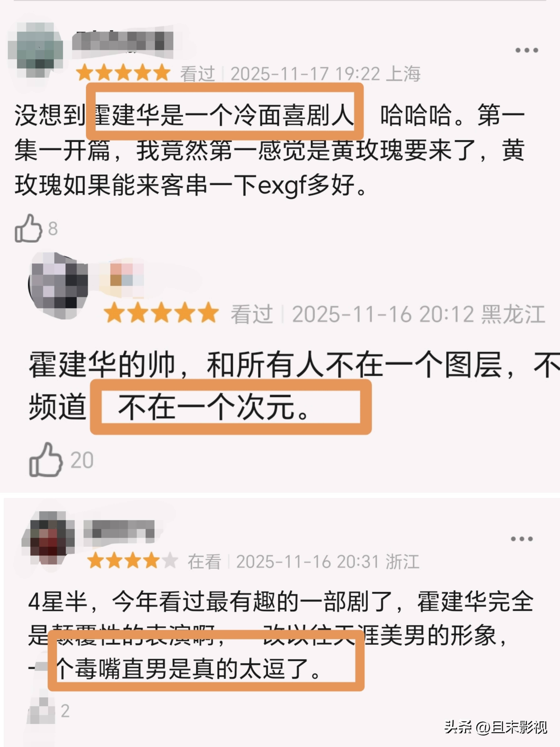The height and width of the screenshot is (747, 560).
Task: Click the 看过 status on the first review
Action: pos(197,74)
